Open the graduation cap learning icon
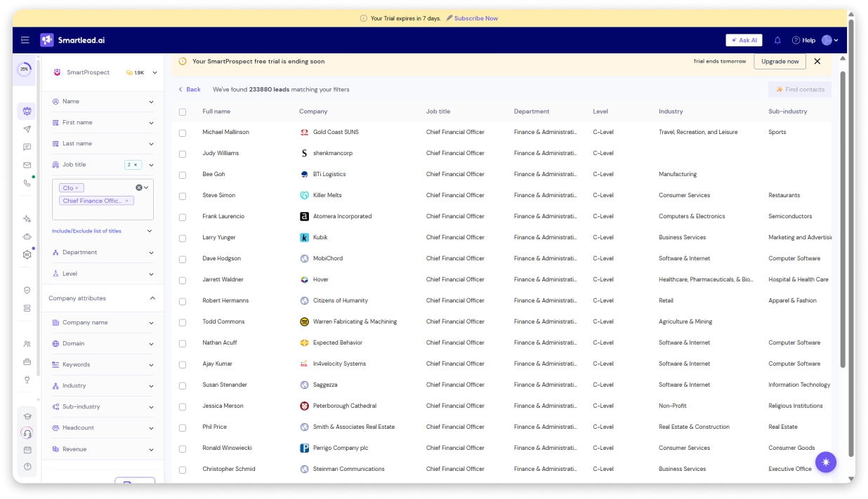The width and height of the screenshot is (868, 499). (27, 416)
